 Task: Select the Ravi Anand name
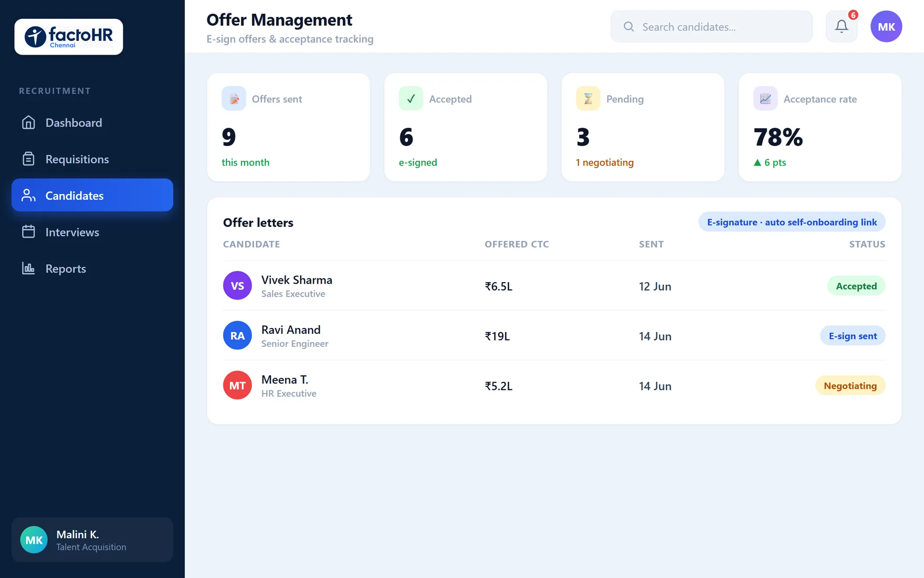(291, 329)
